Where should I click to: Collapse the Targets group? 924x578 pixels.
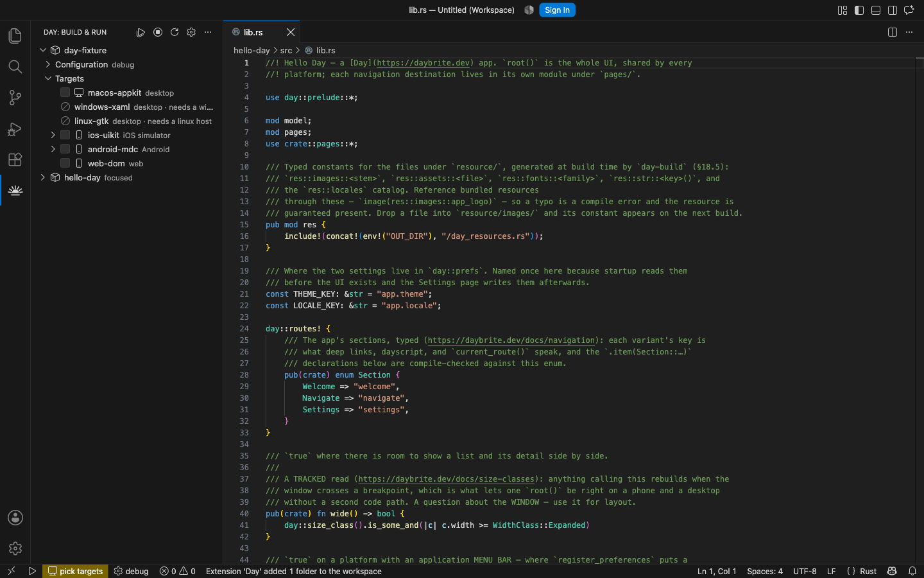tap(48, 78)
